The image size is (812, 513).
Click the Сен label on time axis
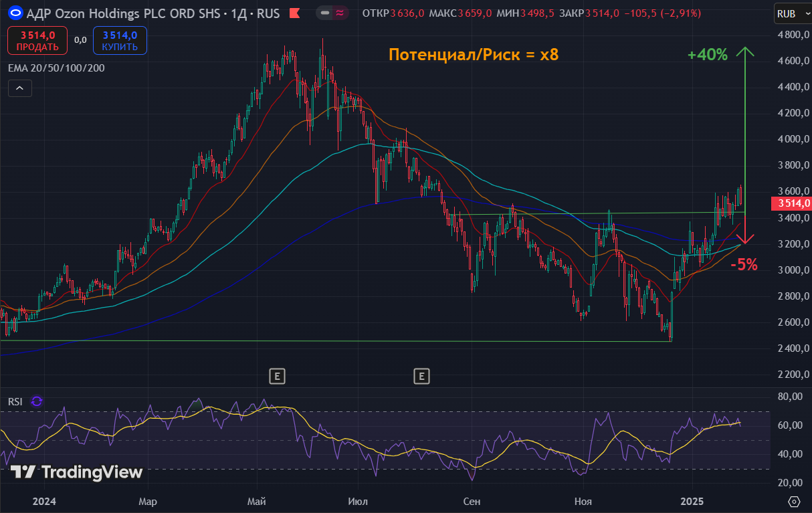pyautogui.click(x=472, y=501)
